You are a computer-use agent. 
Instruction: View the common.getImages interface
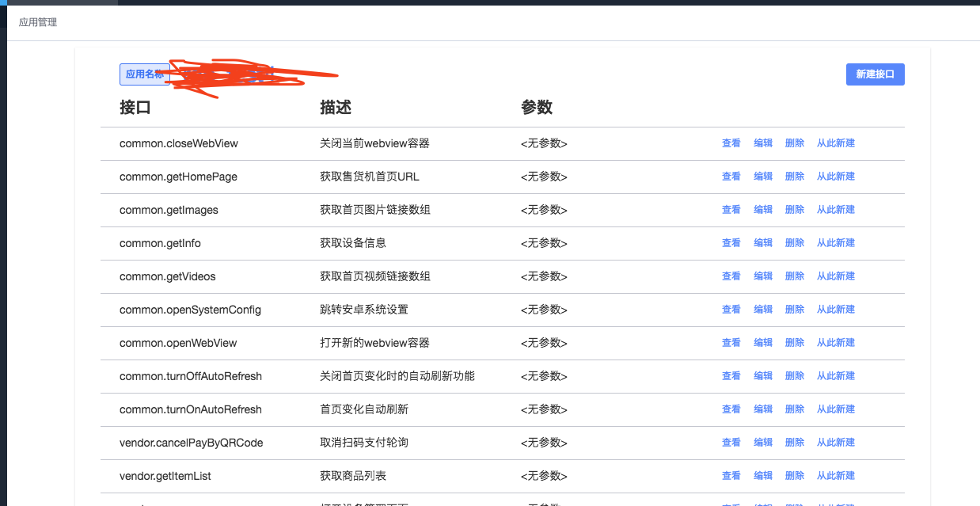tap(731, 210)
